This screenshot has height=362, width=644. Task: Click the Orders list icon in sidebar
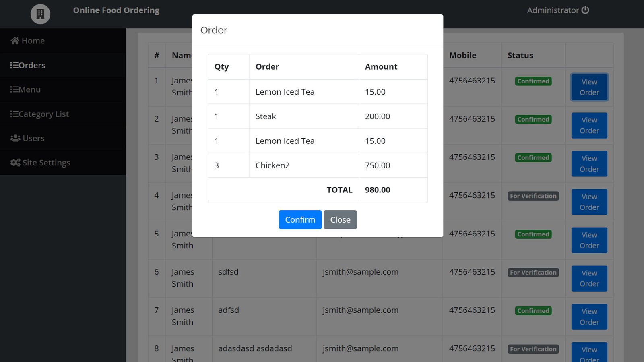click(14, 65)
